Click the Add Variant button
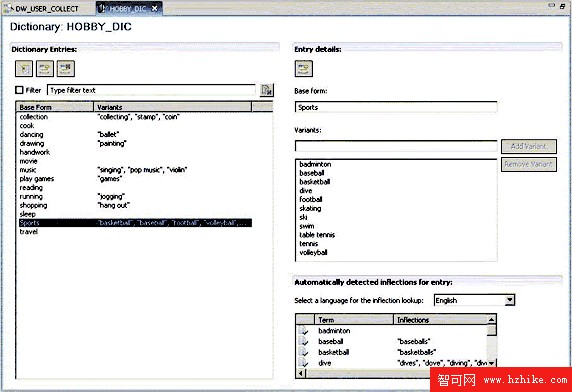The height and width of the screenshot is (392, 572). [529, 146]
